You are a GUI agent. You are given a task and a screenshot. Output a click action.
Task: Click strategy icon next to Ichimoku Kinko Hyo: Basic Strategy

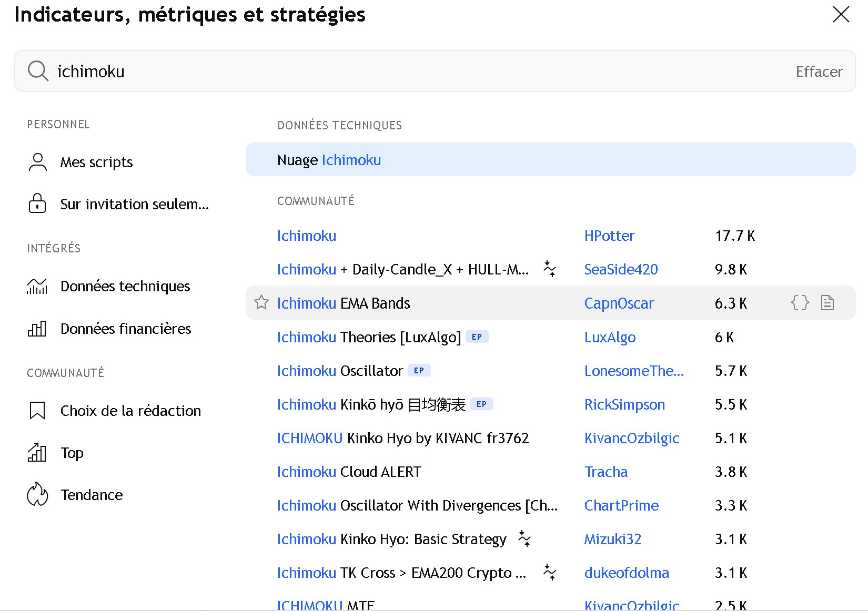coord(524,538)
